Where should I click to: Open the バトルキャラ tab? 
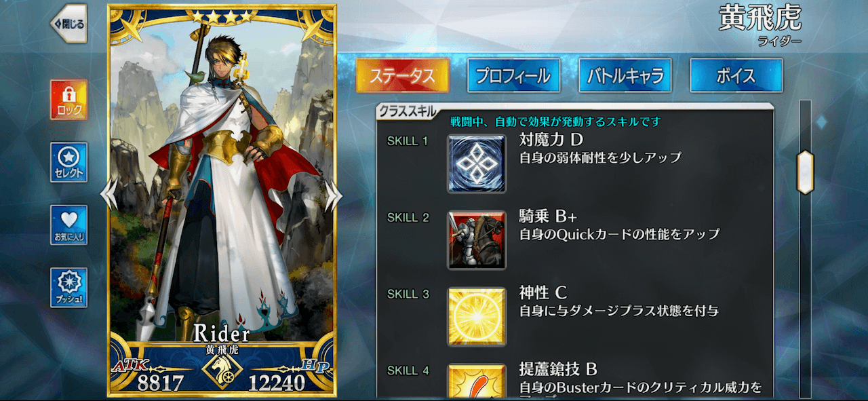pos(625,75)
